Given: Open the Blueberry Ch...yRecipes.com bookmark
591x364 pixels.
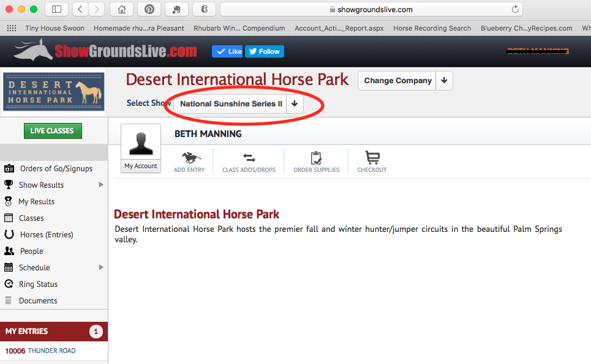Looking at the screenshot, I should pos(527,28).
